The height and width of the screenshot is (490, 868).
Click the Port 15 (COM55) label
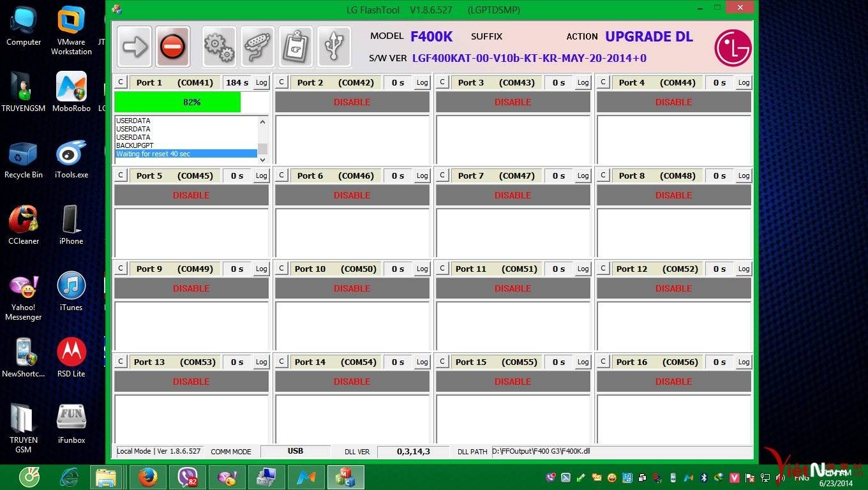point(497,362)
